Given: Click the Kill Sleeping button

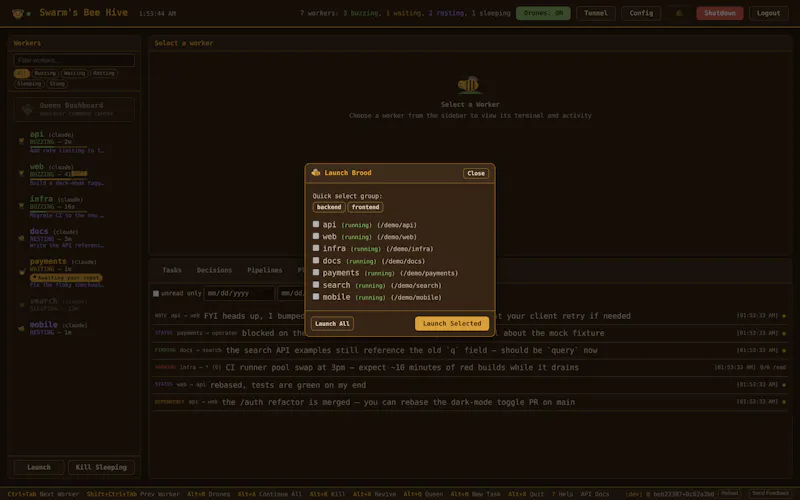Looking at the screenshot, I should coord(101,467).
